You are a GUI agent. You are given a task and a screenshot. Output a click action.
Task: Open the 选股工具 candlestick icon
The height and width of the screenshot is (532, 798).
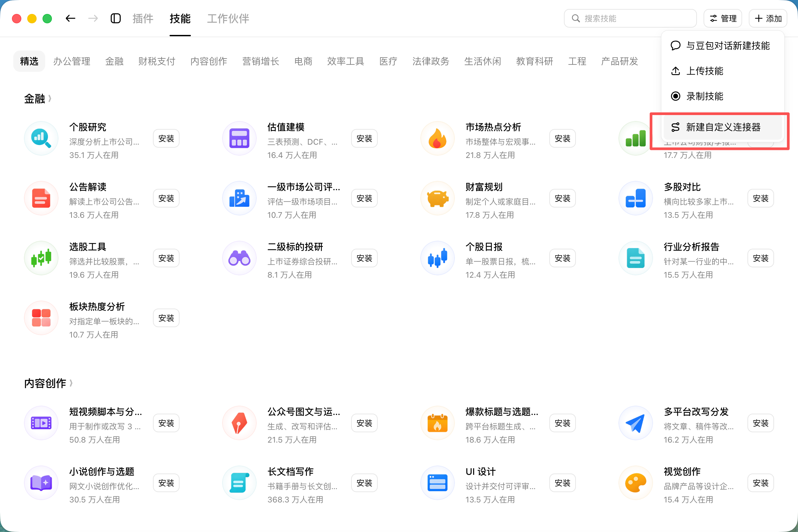pyautogui.click(x=41, y=258)
